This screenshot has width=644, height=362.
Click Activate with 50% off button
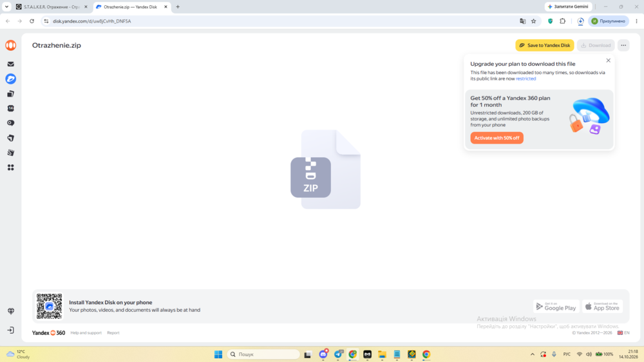tap(497, 138)
